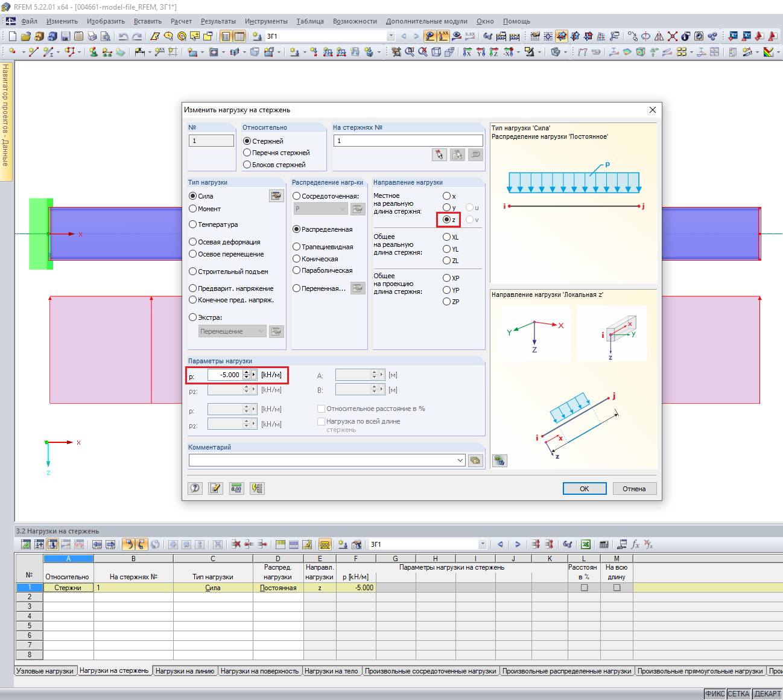This screenshot has width=783, height=700.
Task: Toggle 'СЕТКА' grid in the status bar
Action: [739, 694]
